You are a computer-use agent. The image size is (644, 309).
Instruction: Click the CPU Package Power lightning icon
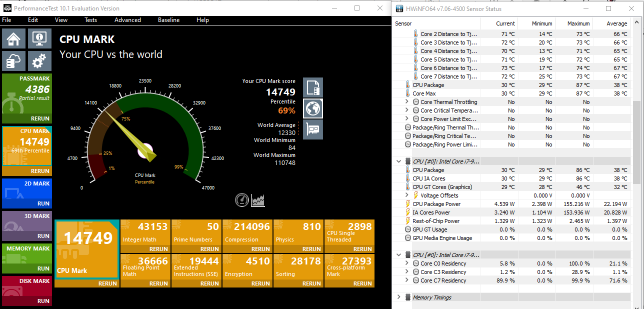(x=408, y=204)
